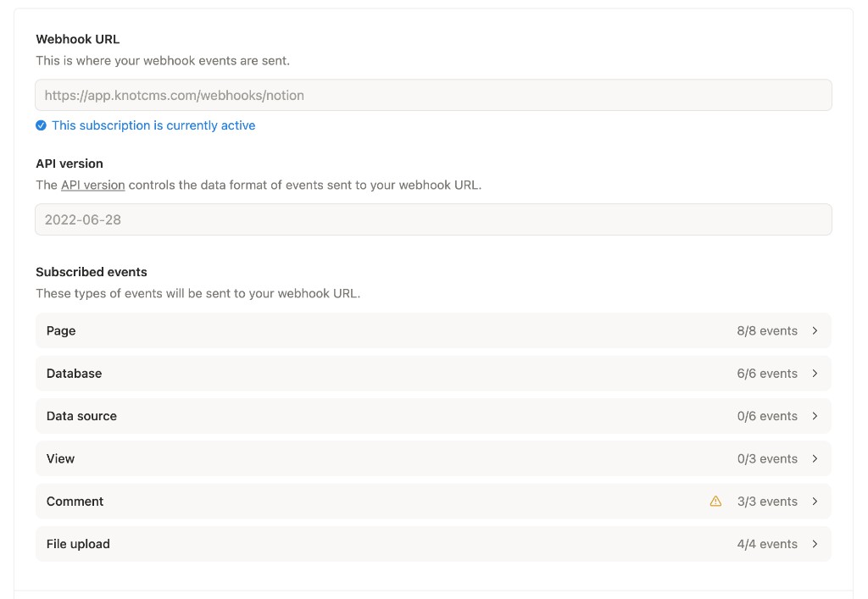Click the File upload row label
Image resolution: width=868 pixels, height=599 pixels.
(x=78, y=544)
